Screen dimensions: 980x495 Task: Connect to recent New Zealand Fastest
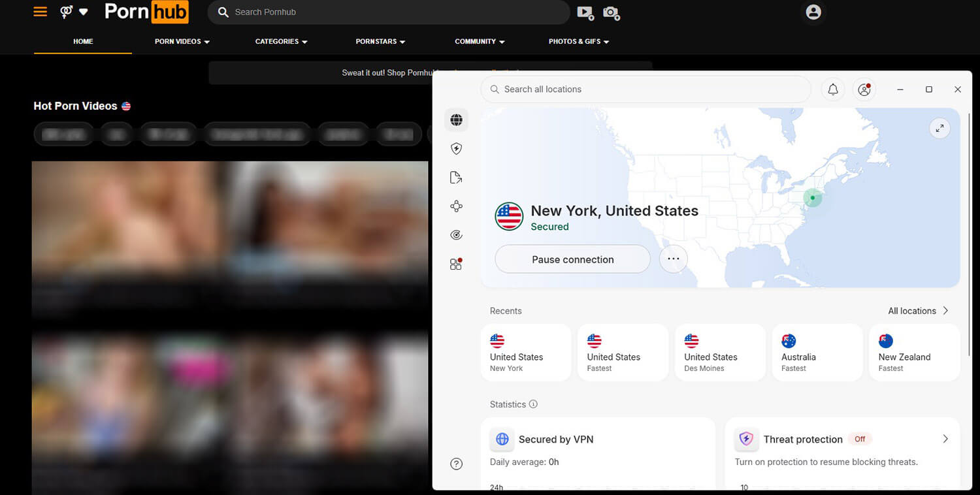point(915,353)
